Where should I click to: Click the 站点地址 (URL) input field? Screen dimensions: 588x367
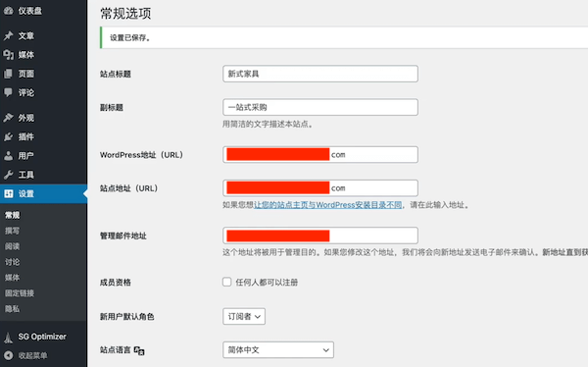click(x=320, y=187)
